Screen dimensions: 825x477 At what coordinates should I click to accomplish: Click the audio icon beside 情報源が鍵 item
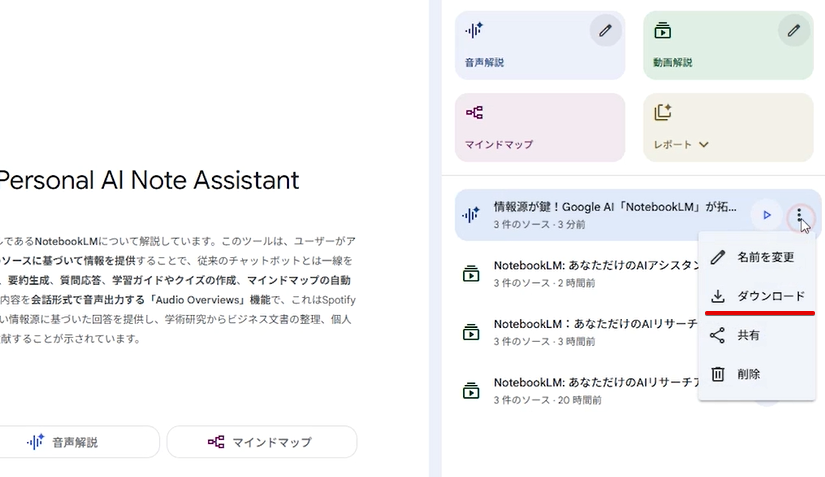pyautogui.click(x=470, y=215)
